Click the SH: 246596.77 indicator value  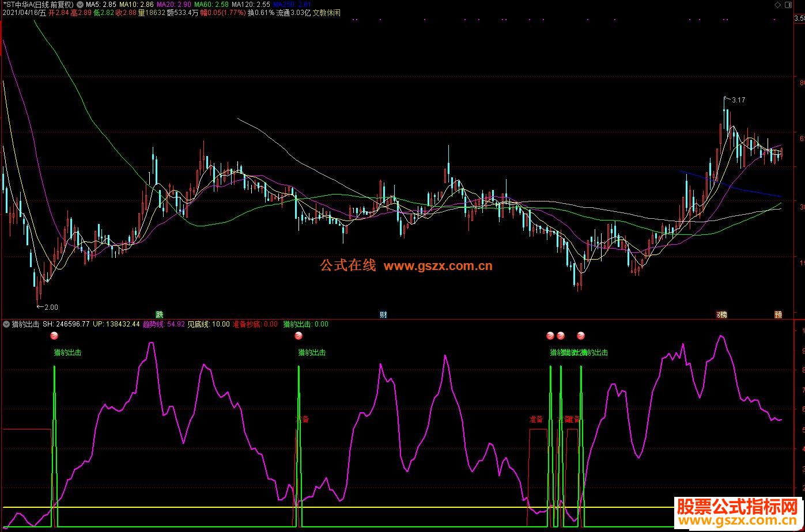tap(66, 324)
